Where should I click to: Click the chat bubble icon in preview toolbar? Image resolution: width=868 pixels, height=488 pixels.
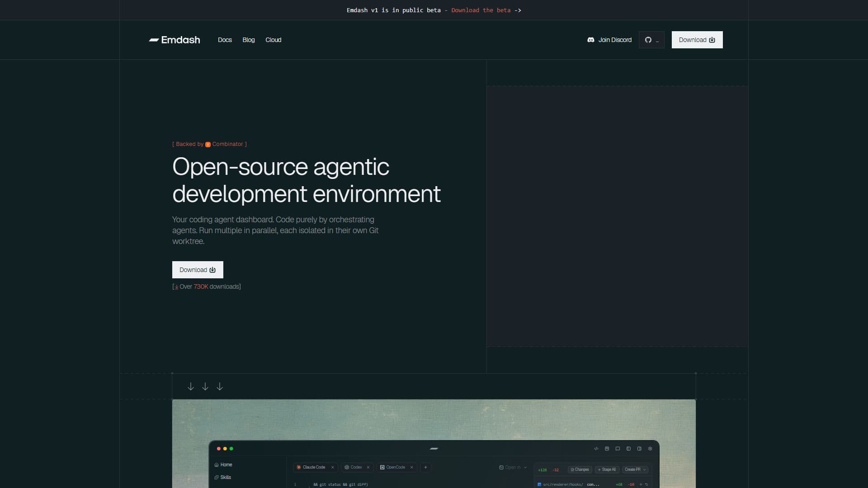pyautogui.click(x=618, y=449)
